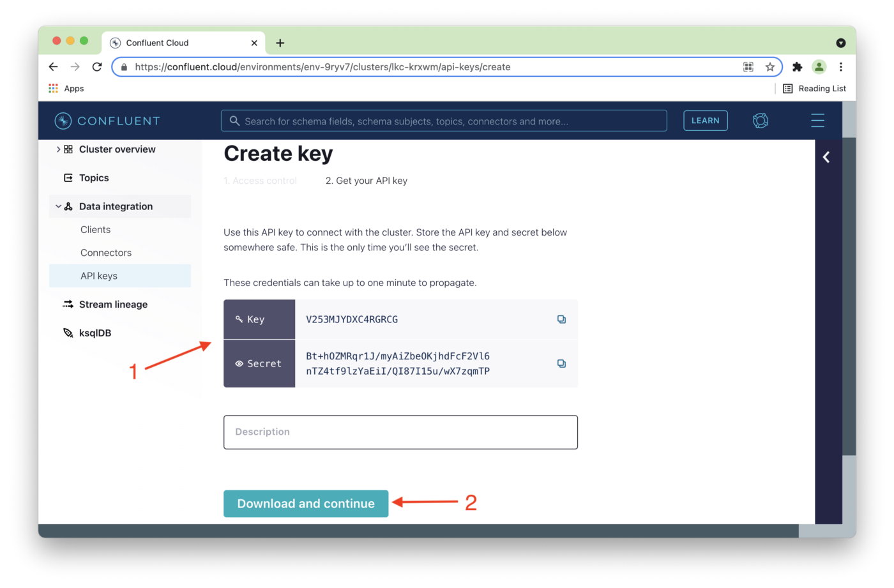Bookmark this page with the star
The height and width of the screenshot is (588, 894).
point(770,66)
